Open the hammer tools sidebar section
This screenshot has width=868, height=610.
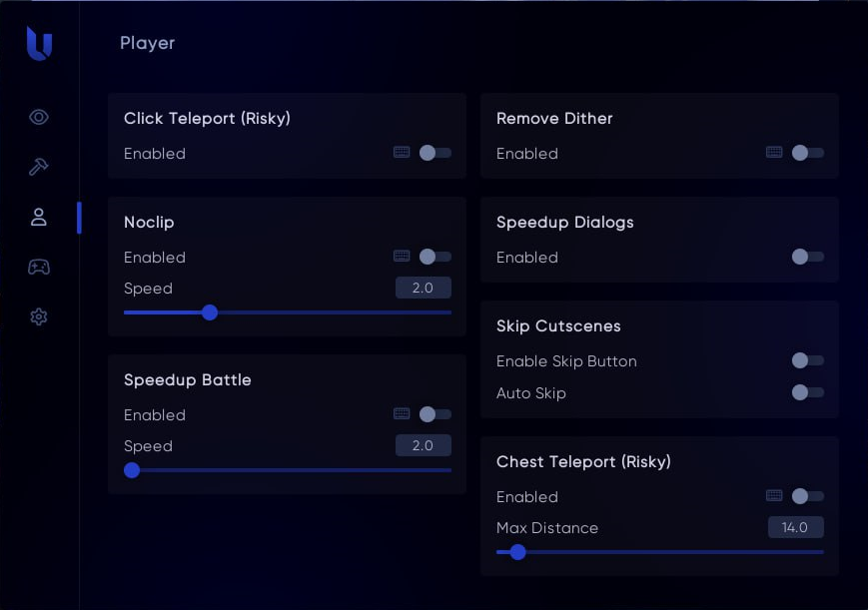point(39,167)
